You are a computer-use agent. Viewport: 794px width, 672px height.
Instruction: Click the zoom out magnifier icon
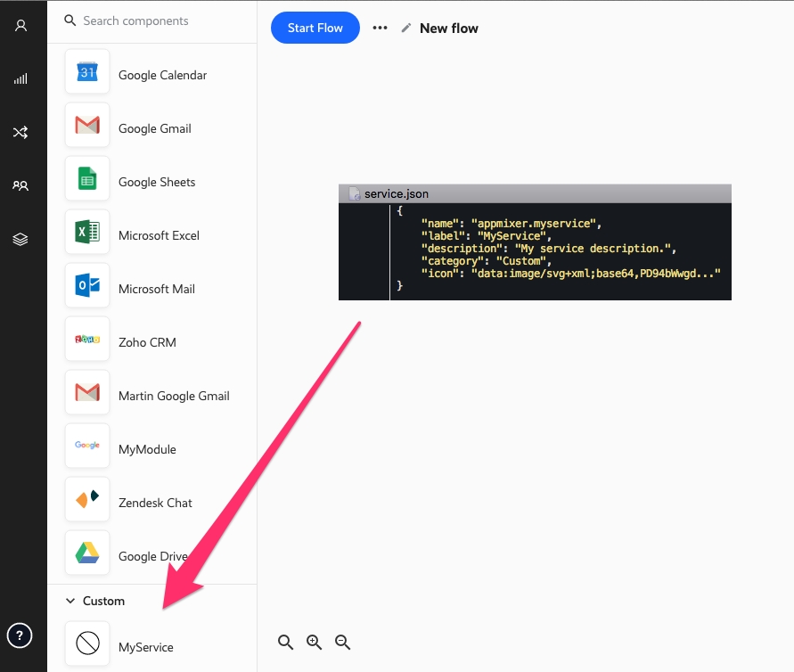pyautogui.click(x=342, y=642)
